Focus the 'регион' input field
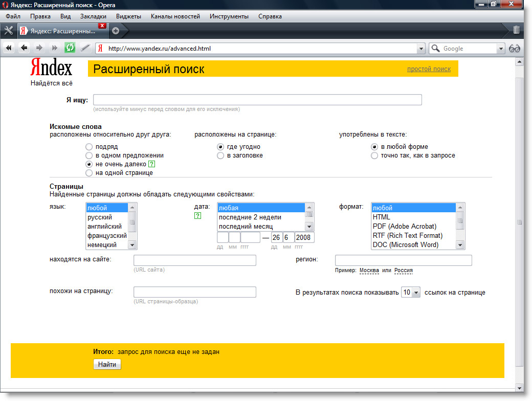The image size is (532, 401). [x=404, y=260]
